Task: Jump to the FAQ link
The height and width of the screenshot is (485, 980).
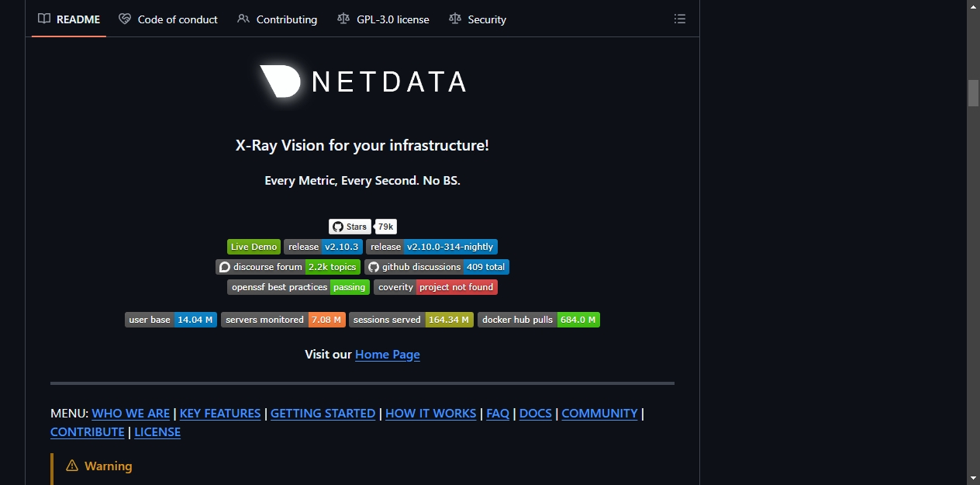Action: 498,414
